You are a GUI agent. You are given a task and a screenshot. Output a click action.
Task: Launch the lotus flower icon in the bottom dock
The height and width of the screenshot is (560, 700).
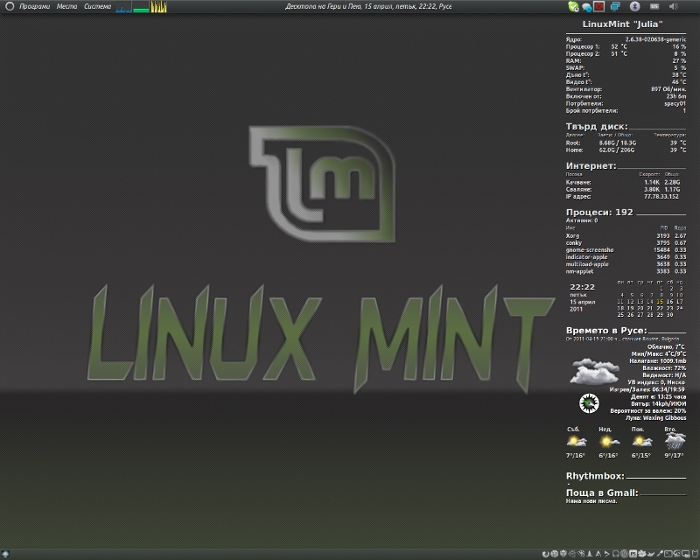pyautogui.click(x=642, y=554)
